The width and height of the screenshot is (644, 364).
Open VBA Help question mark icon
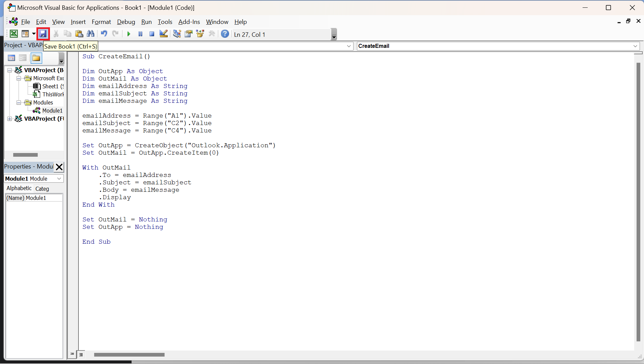[x=225, y=34]
